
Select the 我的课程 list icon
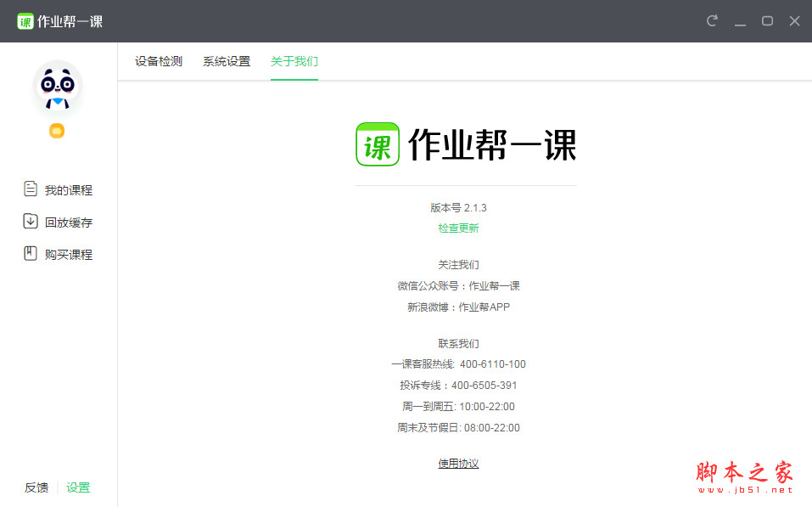click(30, 189)
